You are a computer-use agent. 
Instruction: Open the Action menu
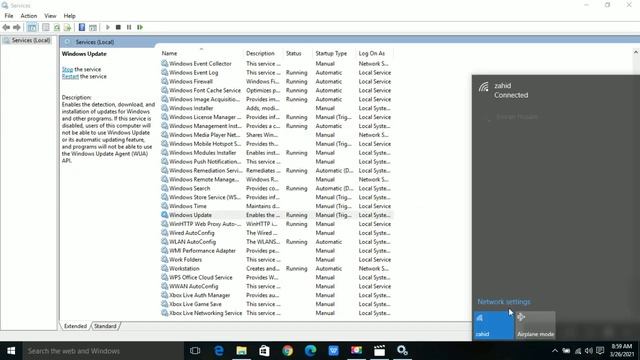tap(29, 16)
